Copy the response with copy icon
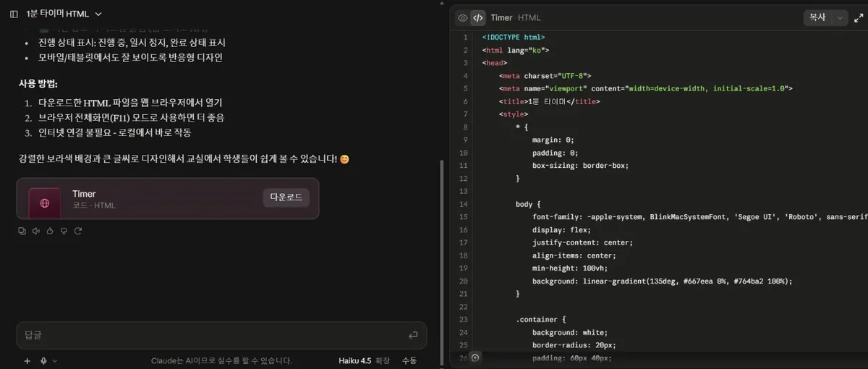The image size is (868, 369). click(x=22, y=231)
